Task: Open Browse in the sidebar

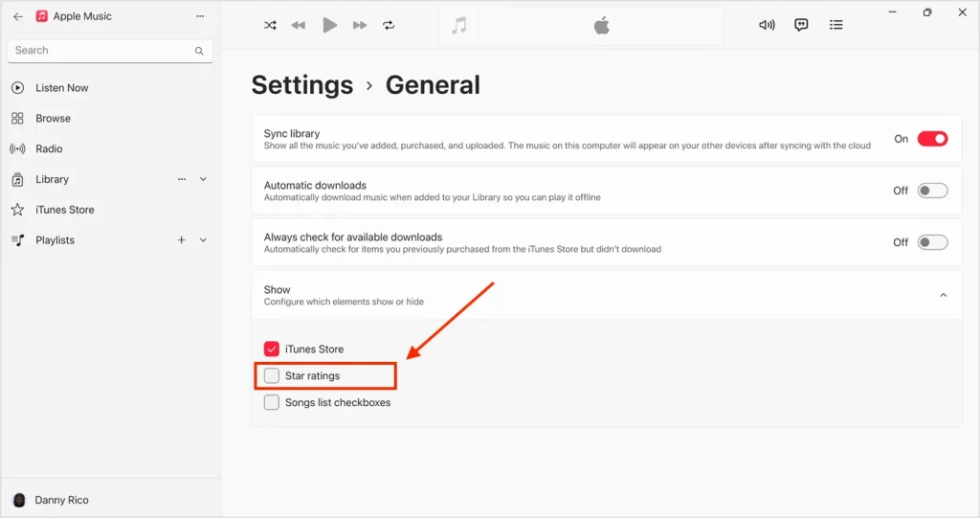Action: pyautogui.click(x=54, y=118)
